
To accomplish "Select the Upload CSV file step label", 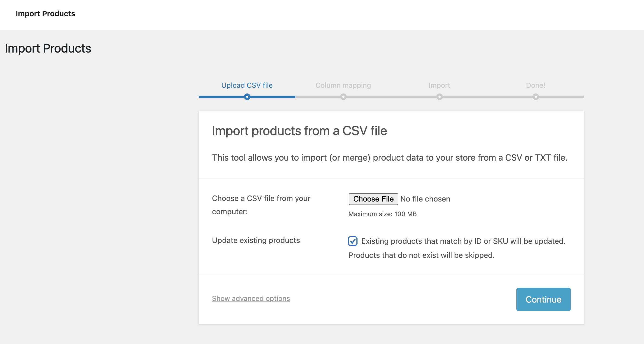I will pos(247,85).
